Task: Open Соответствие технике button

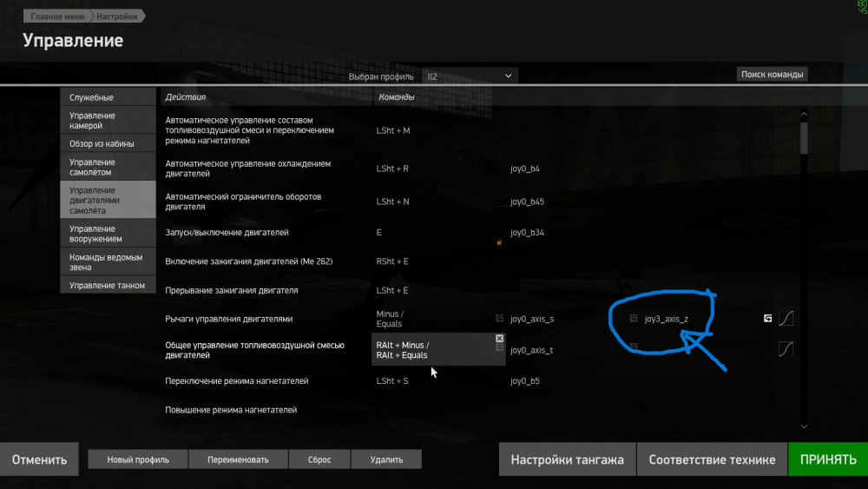Action: tap(712, 459)
